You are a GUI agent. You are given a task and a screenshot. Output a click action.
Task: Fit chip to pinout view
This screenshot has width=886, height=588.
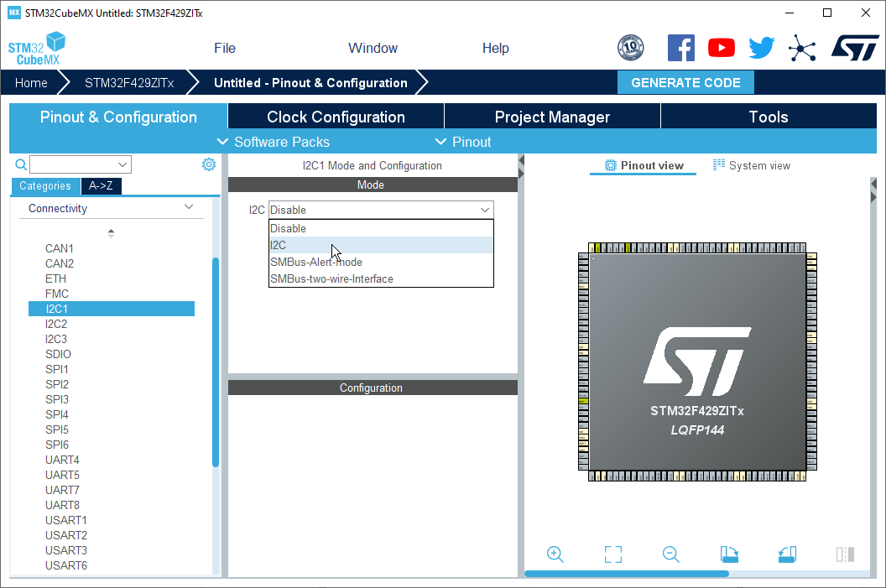pos(613,554)
